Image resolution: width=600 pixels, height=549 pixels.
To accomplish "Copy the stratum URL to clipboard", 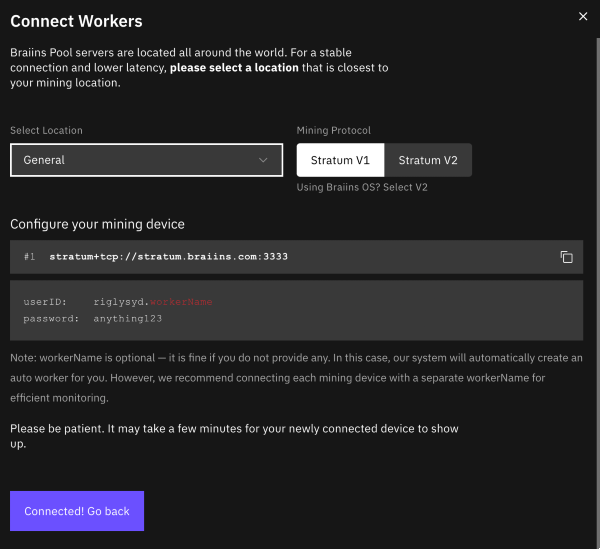I will click(566, 257).
